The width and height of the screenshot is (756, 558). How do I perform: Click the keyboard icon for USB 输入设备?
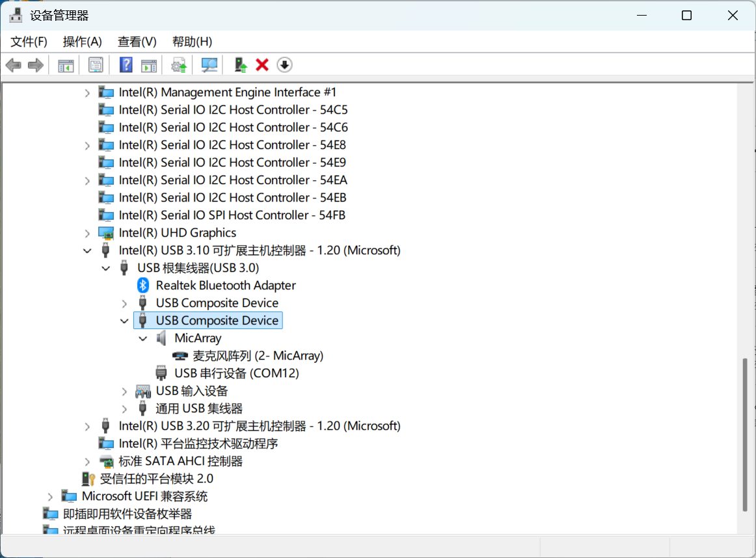tap(142, 392)
